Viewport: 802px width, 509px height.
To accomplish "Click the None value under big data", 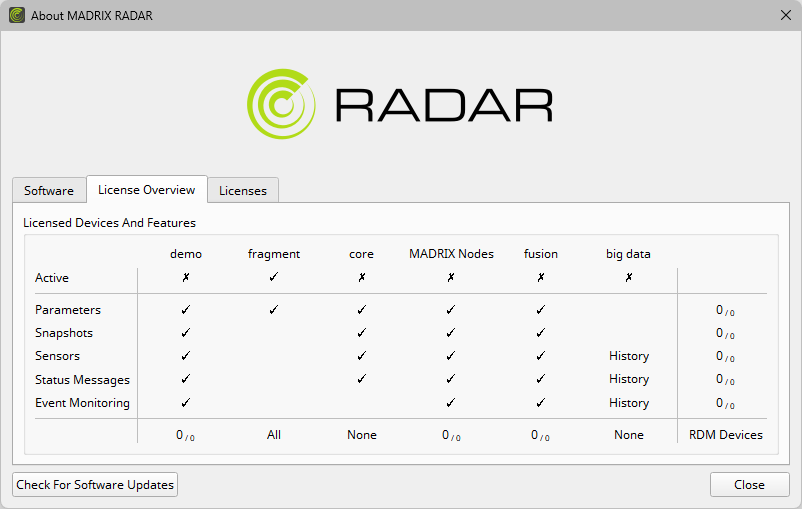I will (629, 434).
